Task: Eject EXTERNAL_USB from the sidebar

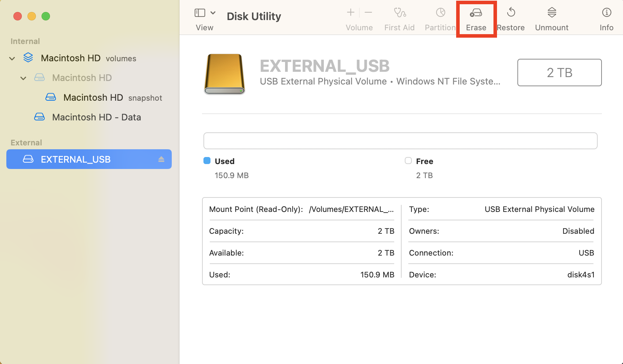Action: pos(161,159)
